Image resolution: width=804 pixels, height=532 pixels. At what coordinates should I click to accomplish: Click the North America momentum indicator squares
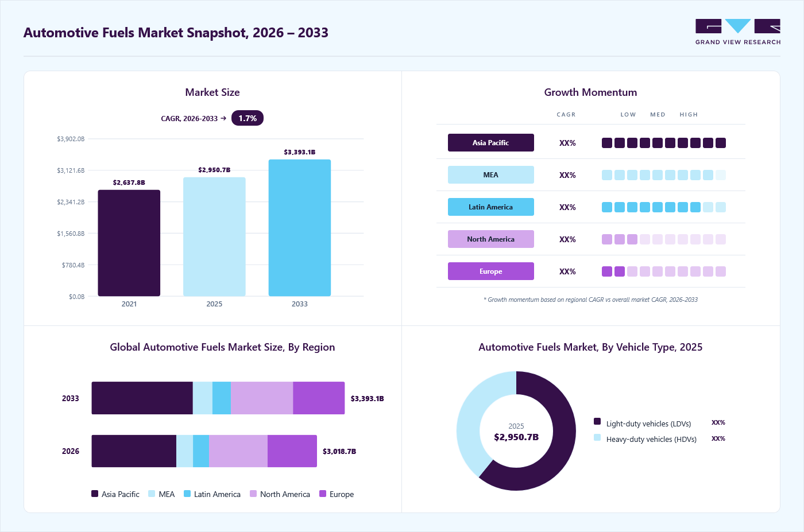(664, 239)
